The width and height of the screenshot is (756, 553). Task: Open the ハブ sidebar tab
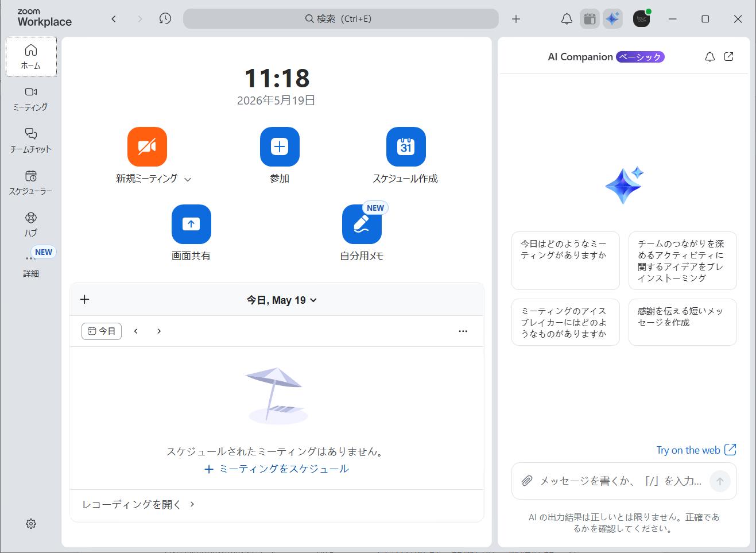(31, 225)
